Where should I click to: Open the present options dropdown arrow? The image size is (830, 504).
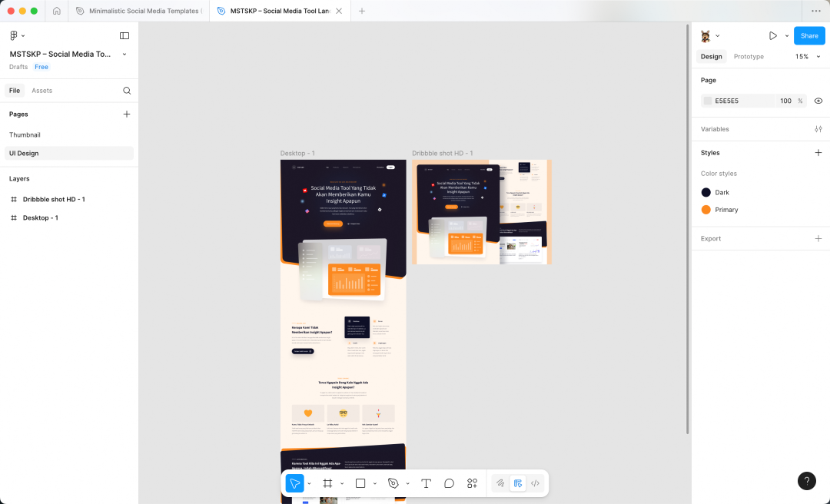coord(787,35)
